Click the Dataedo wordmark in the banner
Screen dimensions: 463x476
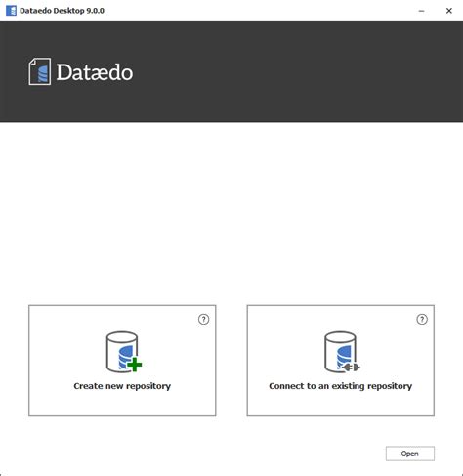95,72
